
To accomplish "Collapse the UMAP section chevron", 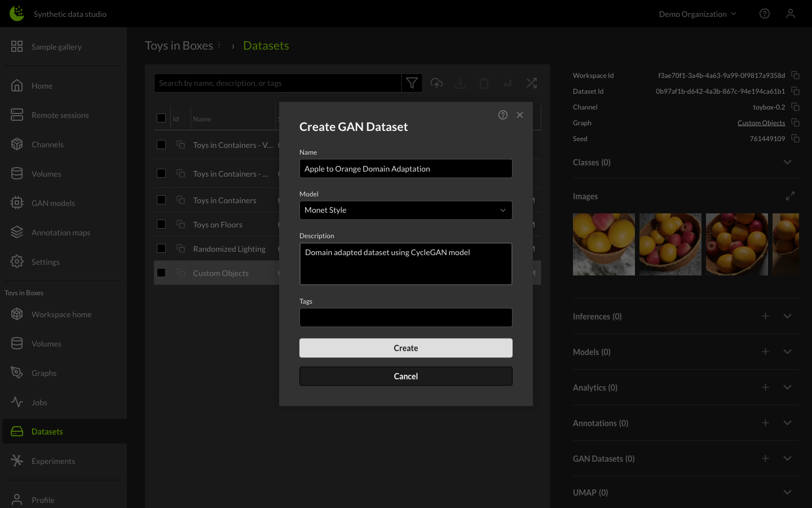I will coord(787,492).
